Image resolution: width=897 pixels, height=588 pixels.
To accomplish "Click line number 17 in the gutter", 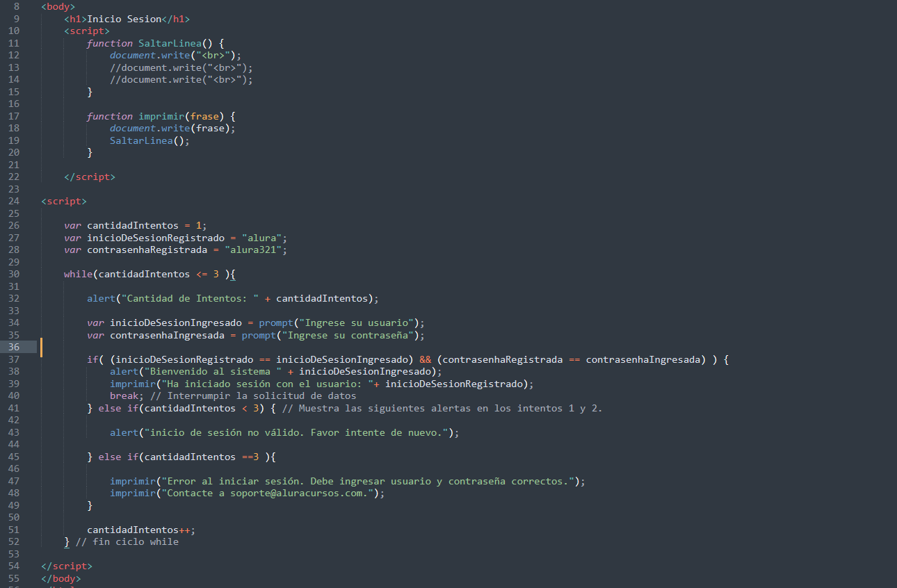I will click(x=14, y=116).
